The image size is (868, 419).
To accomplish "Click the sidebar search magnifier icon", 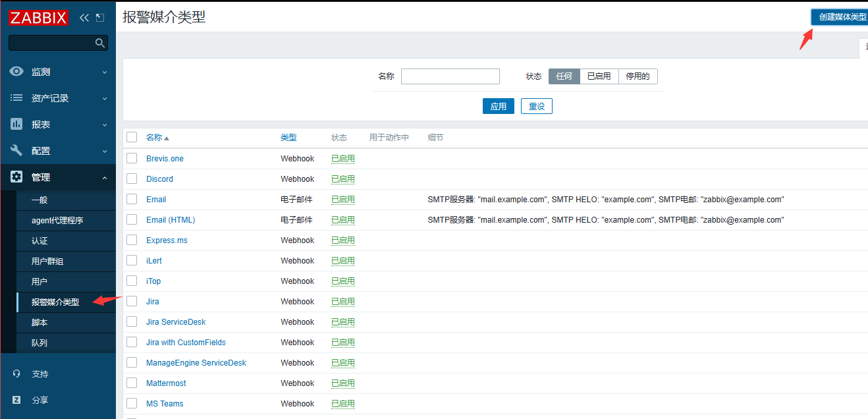I will pos(100,43).
